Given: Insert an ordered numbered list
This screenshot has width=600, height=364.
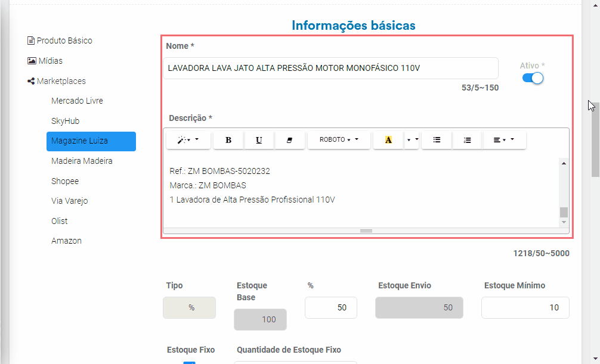Looking at the screenshot, I should tap(467, 140).
